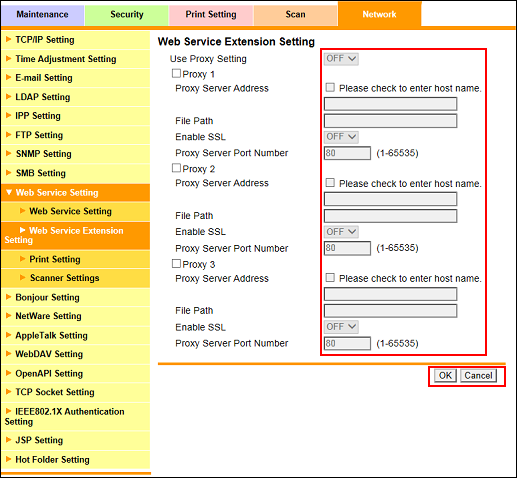The height and width of the screenshot is (478, 517).
Task: Click the arrow icon beside SNMP Setting
Action: pyautogui.click(x=9, y=153)
